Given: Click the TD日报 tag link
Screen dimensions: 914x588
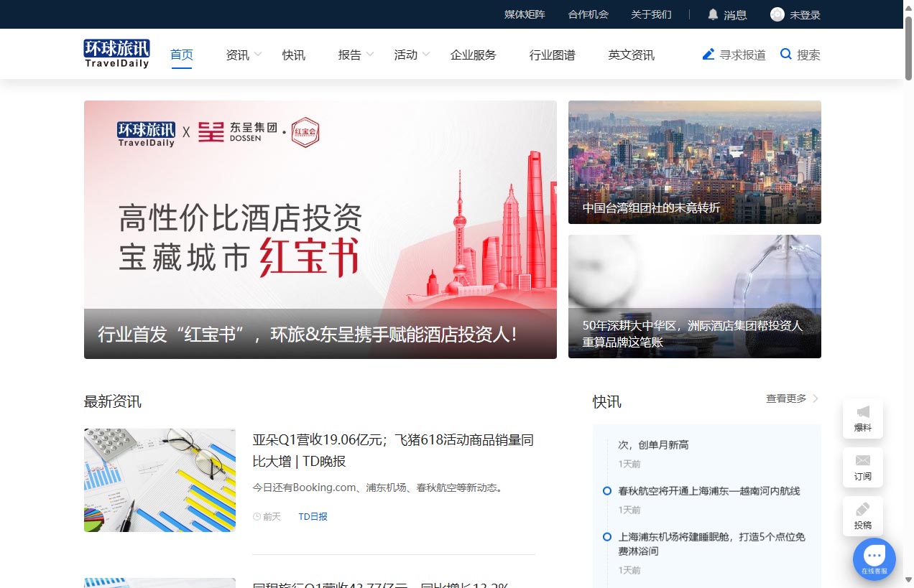Looking at the screenshot, I should click(313, 516).
